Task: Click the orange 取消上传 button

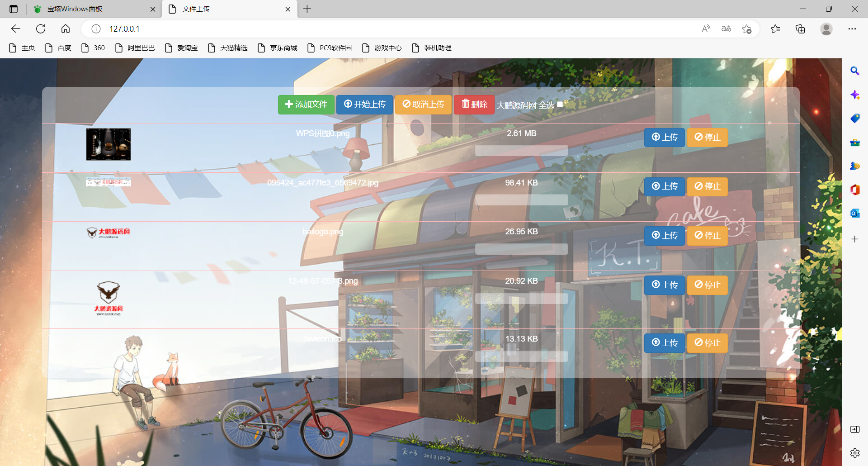Action: [x=423, y=105]
